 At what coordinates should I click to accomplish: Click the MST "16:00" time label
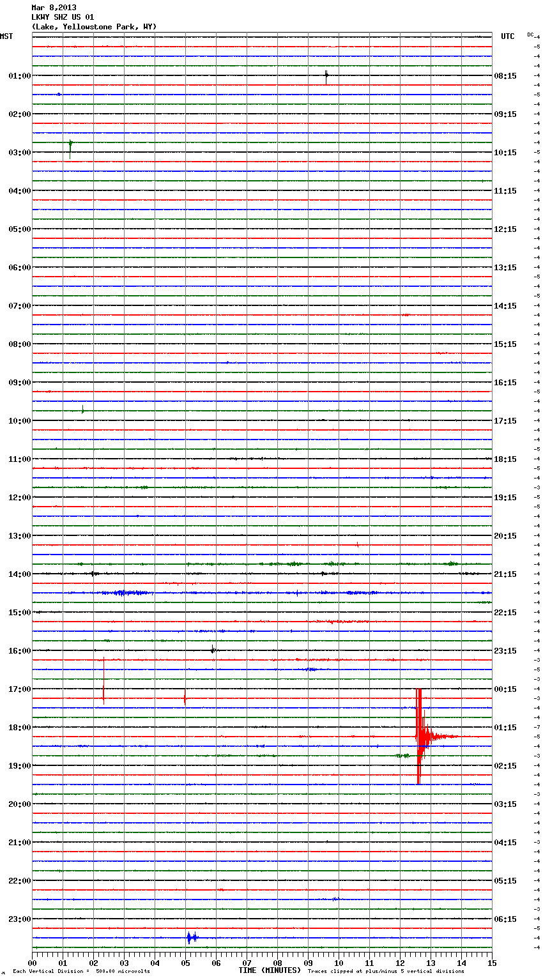click(20, 651)
